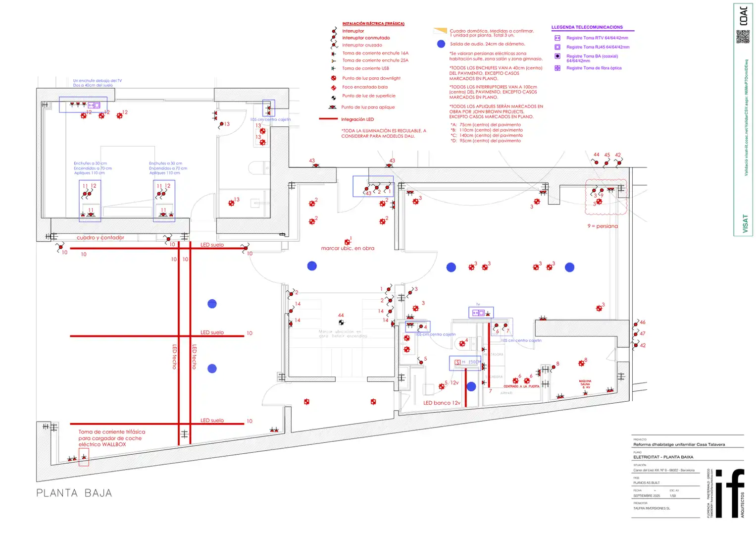Click the Punto de luz para aplique icon

click(x=333, y=107)
